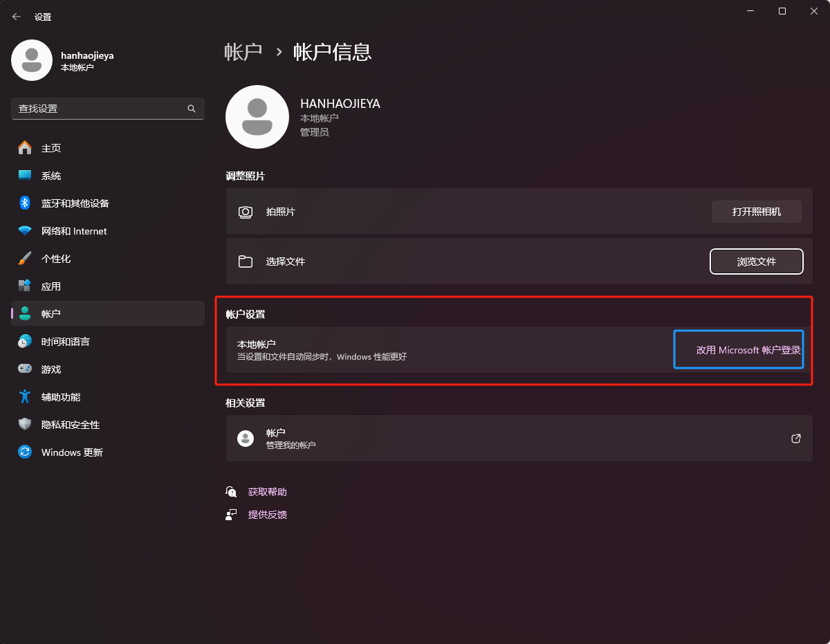Click the back arrow in title bar
The image size is (830, 644).
coord(17,17)
